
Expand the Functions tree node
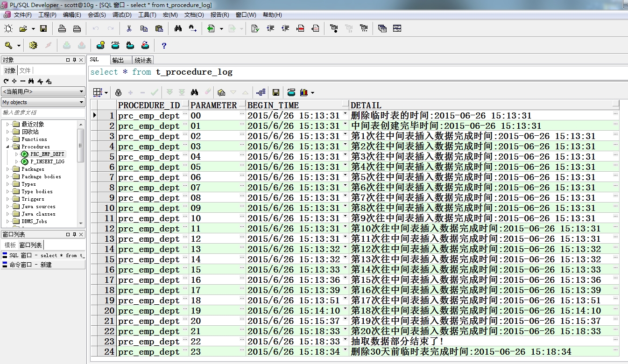click(7, 139)
